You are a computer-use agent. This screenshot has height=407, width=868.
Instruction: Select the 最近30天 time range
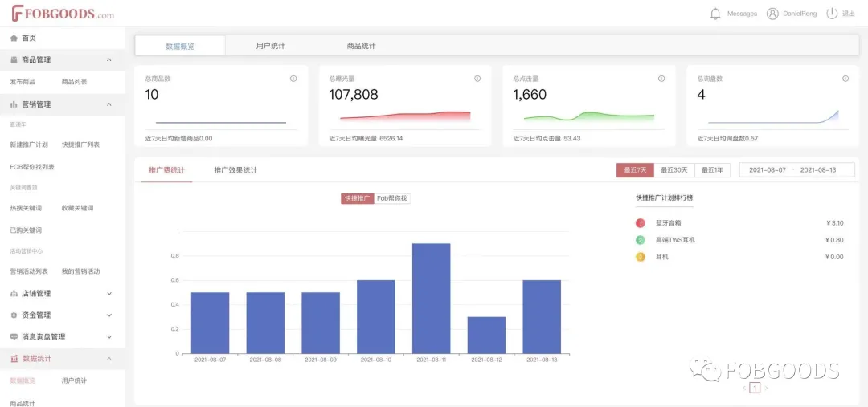coord(674,170)
